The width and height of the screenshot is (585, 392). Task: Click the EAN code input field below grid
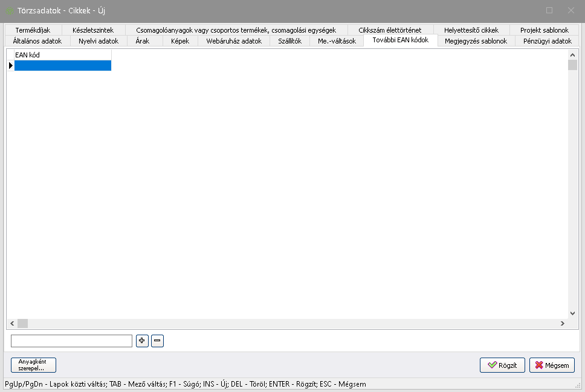coord(71,341)
